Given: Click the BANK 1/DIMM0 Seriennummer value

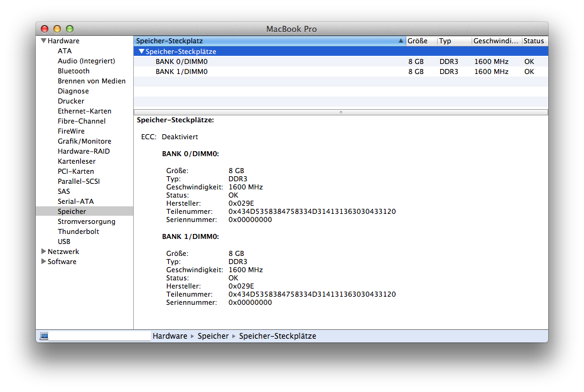Looking at the screenshot, I should point(251,303).
